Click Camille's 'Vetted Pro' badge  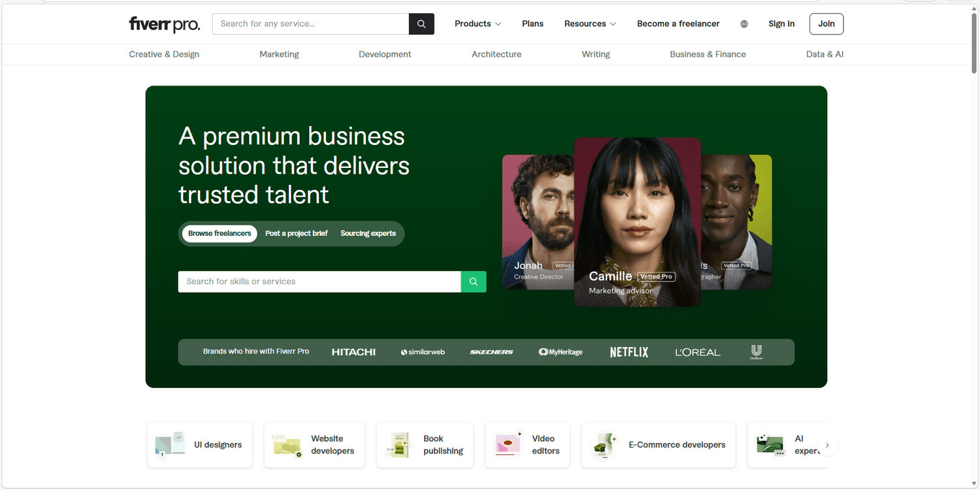[x=656, y=277]
